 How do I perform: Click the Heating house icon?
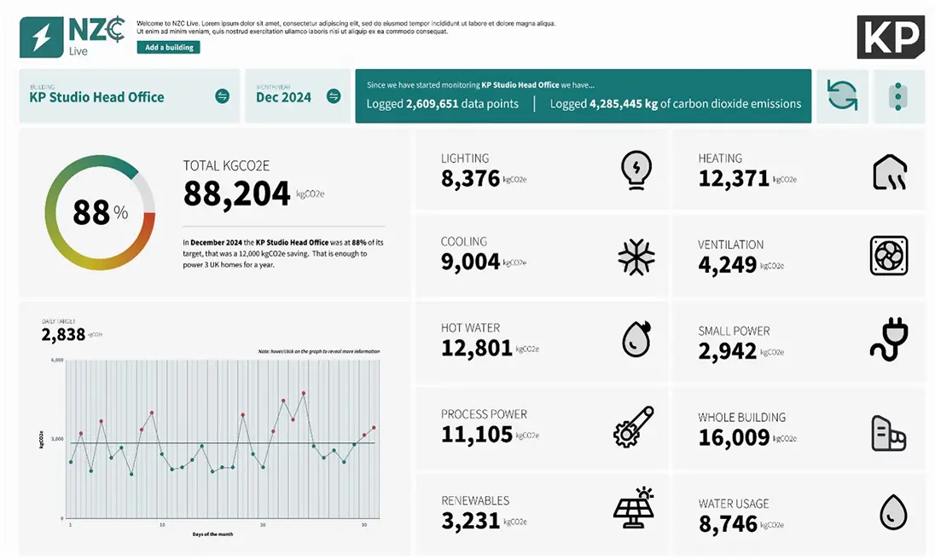tap(890, 172)
